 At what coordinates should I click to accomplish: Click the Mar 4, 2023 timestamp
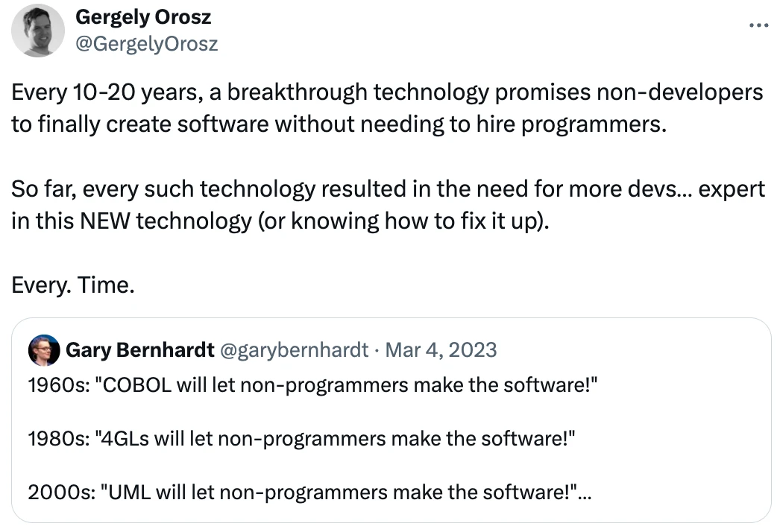tap(441, 350)
